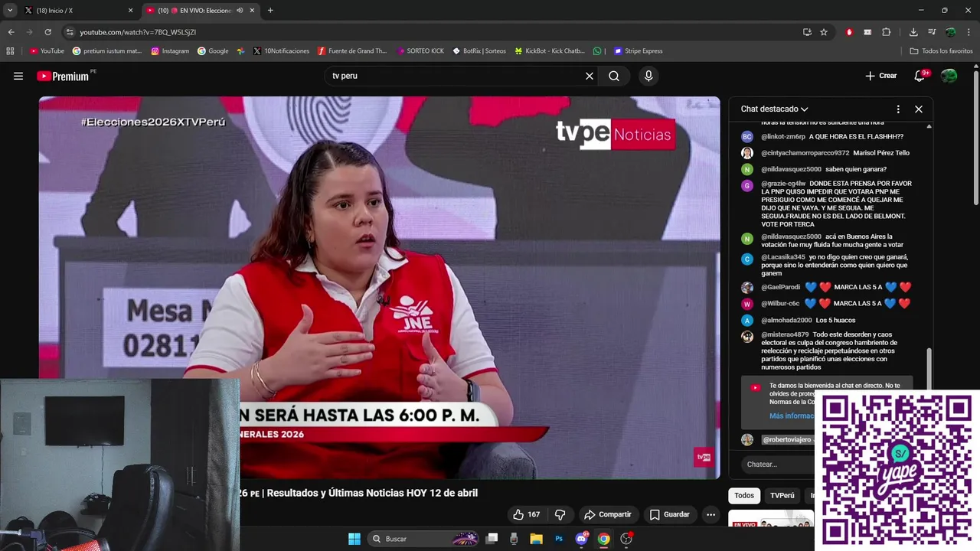Select the 'TVPerú' filter chip
This screenshot has height=551, width=980.
coord(782,495)
